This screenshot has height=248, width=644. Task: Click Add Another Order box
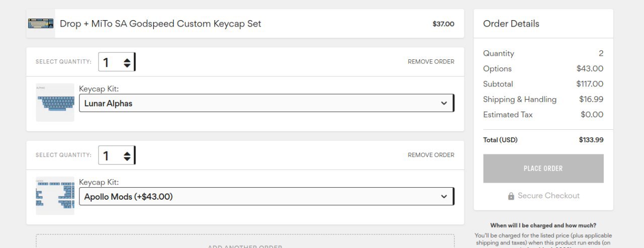[x=245, y=241]
